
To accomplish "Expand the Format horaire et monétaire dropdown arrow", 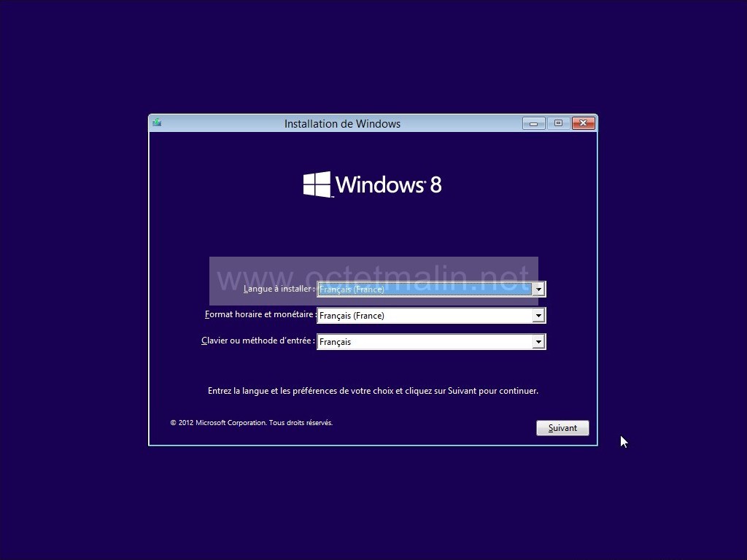I will pyautogui.click(x=538, y=315).
